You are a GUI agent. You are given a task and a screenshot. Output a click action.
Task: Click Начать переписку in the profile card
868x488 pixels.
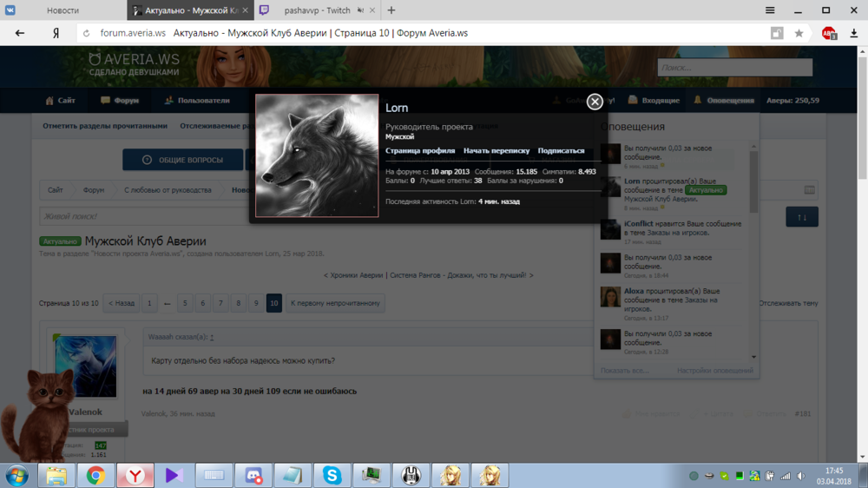(496, 150)
